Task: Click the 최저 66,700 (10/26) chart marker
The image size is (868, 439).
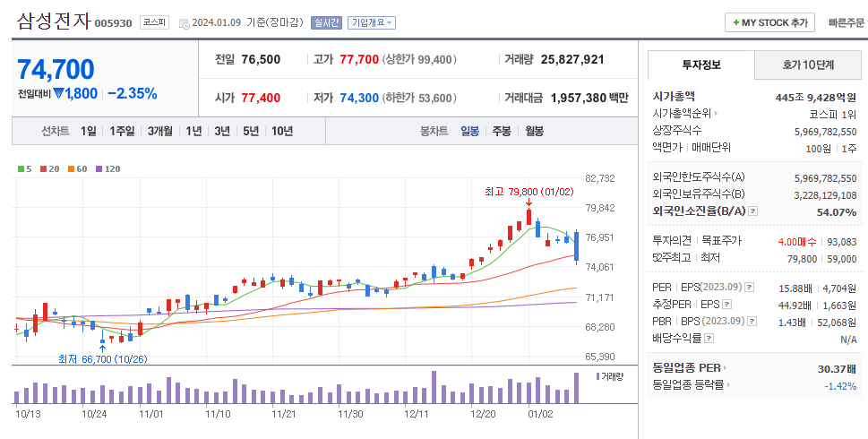Action: point(103,359)
